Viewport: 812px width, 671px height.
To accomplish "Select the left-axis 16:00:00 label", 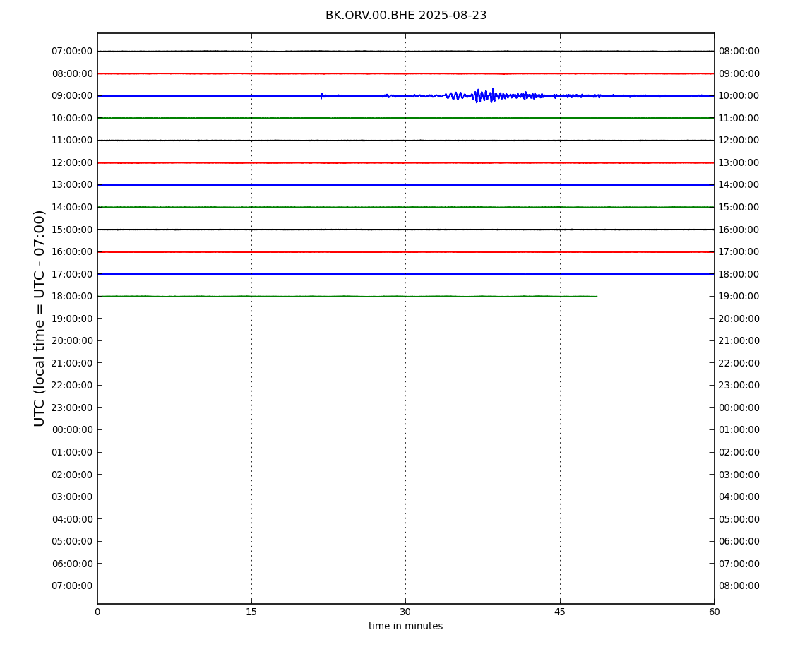I will pos(72,252).
